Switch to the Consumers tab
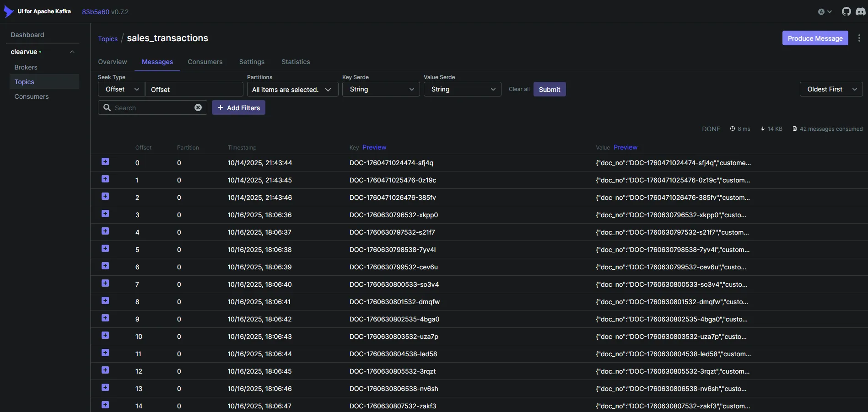Image resolution: width=868 pixels, height=412 pixels. coord(205,62)
